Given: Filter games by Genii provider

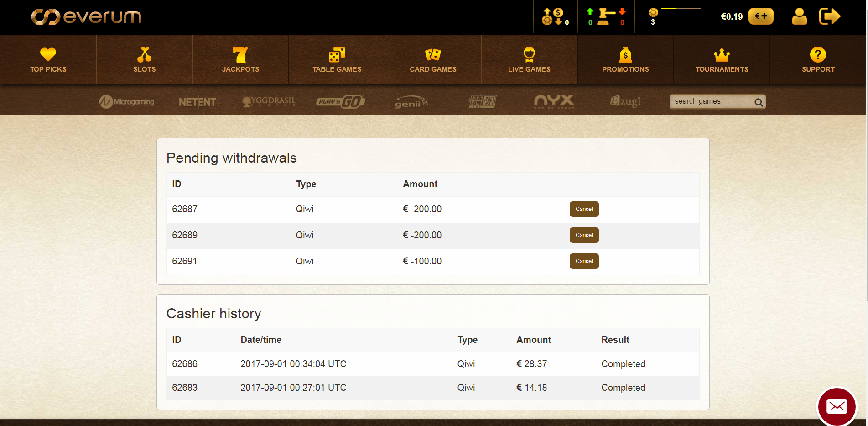Looking at the screenshot, I should tap(411, 101).
